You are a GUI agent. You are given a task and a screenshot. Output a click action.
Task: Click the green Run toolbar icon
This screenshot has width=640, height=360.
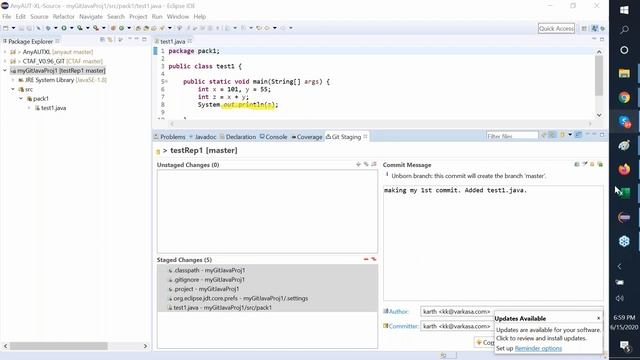[x=64, y=28]
